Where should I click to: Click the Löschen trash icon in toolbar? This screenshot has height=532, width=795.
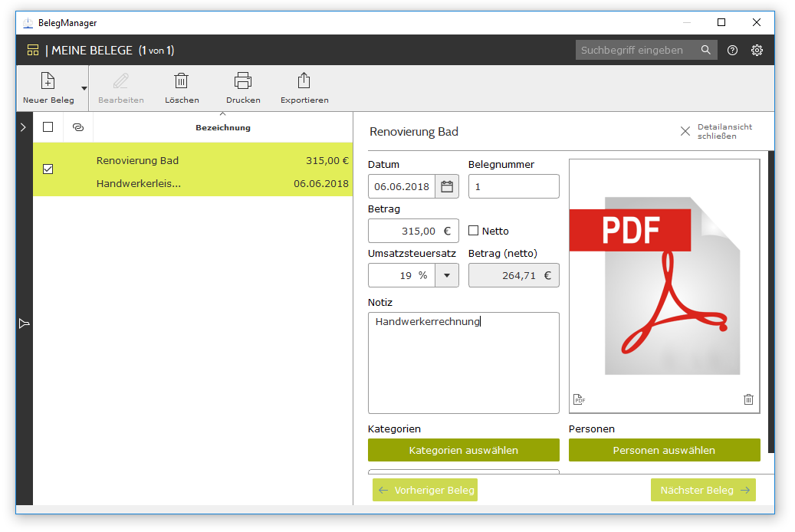tap(182, 80)
